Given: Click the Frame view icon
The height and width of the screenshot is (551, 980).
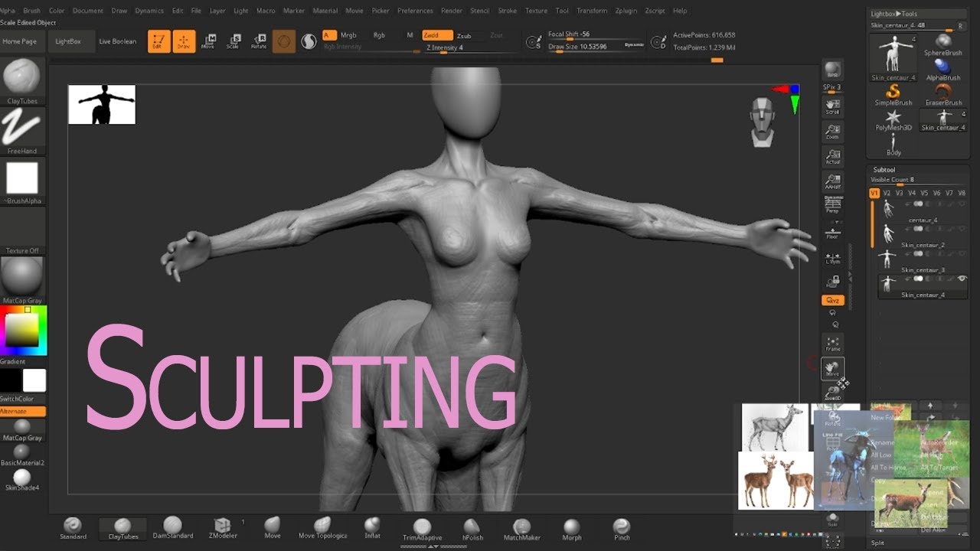Looking at the screenshot, I should tap(833, 344).
